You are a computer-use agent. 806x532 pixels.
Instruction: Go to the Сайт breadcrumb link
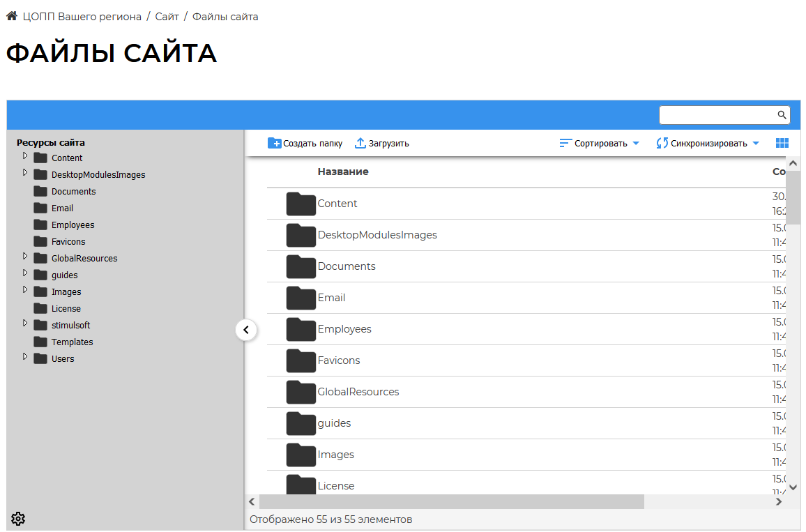pos(167,17)
